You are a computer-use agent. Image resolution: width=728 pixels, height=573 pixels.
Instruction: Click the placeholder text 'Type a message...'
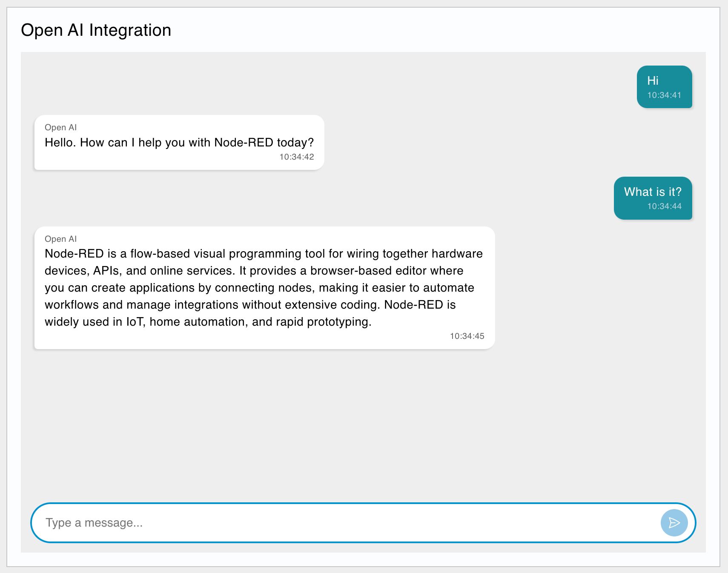coord(95,522)
